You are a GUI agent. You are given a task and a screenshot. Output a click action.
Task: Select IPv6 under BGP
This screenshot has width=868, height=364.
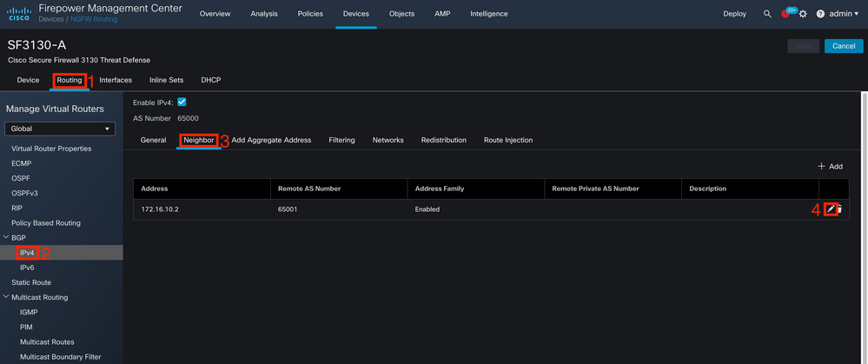click(27, 268)
